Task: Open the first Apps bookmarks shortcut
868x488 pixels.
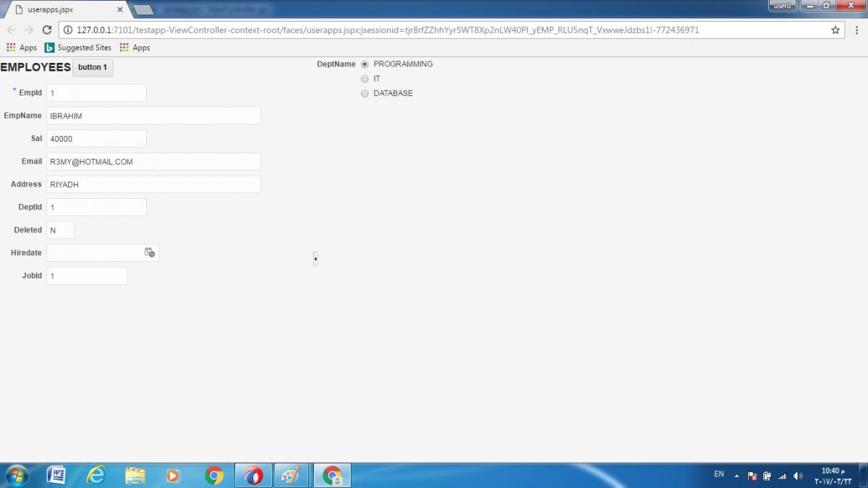Action: pyautogui.click(x=22, y=48)
